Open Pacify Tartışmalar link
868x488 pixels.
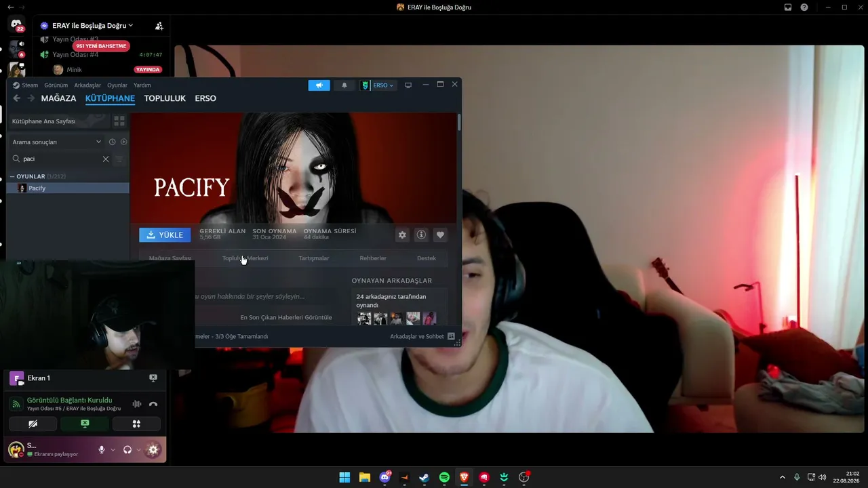314,258
